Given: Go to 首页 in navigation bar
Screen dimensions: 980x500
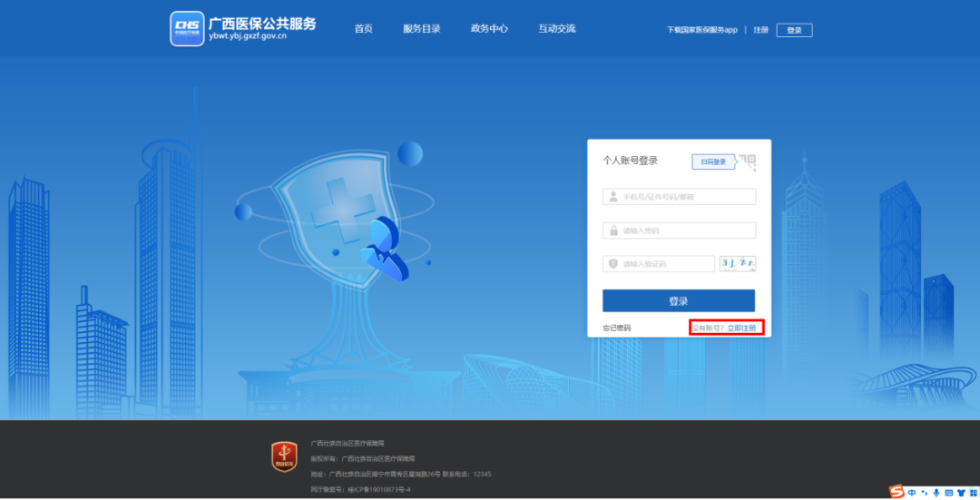Looking at the screenshot, I should point(363,29).
